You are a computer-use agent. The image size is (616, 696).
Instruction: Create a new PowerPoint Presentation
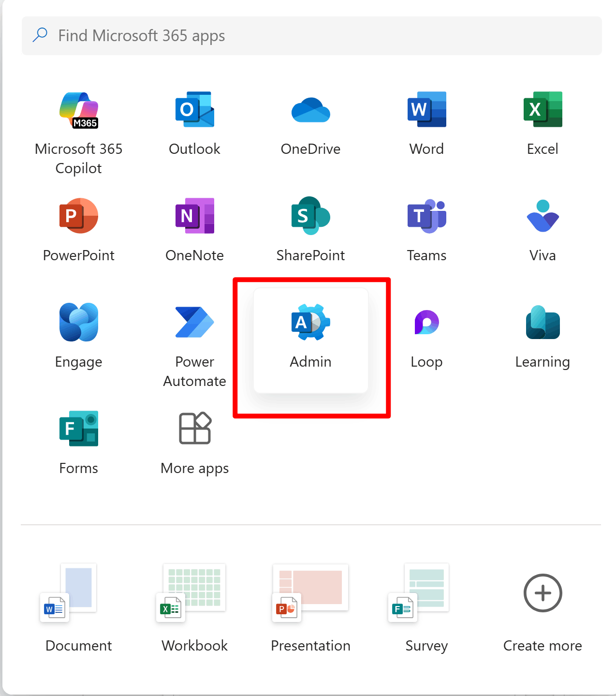tap(311, 608)
